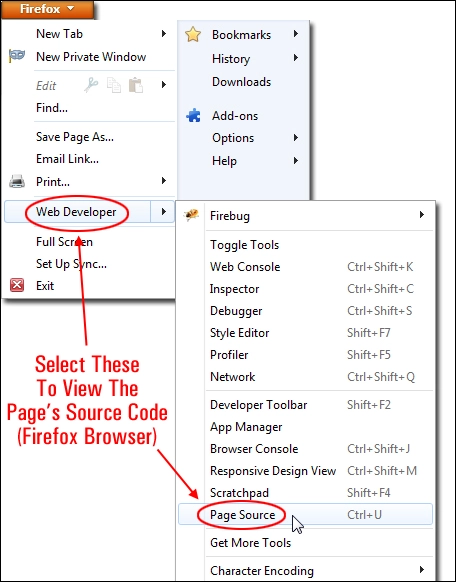The image size is (456, 582).
Task: Click the Bookmarks star icon
Action: click(x=193, y=35)
